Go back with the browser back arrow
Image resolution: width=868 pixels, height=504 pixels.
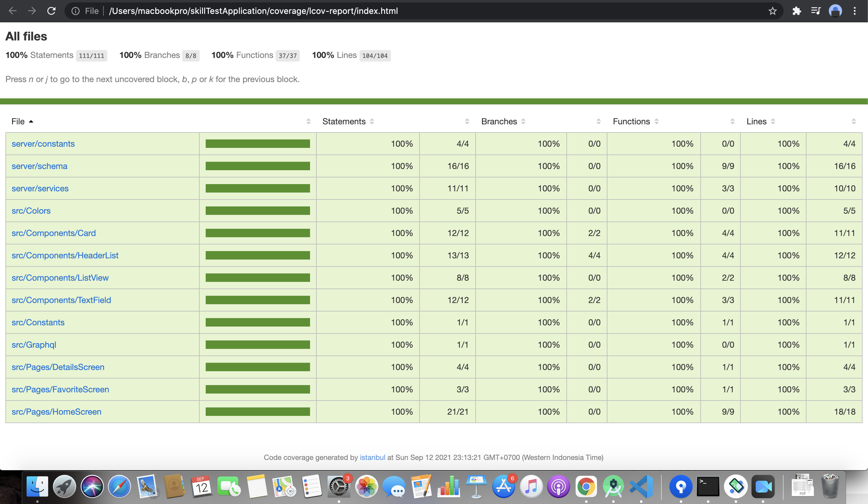click(13, 11)
